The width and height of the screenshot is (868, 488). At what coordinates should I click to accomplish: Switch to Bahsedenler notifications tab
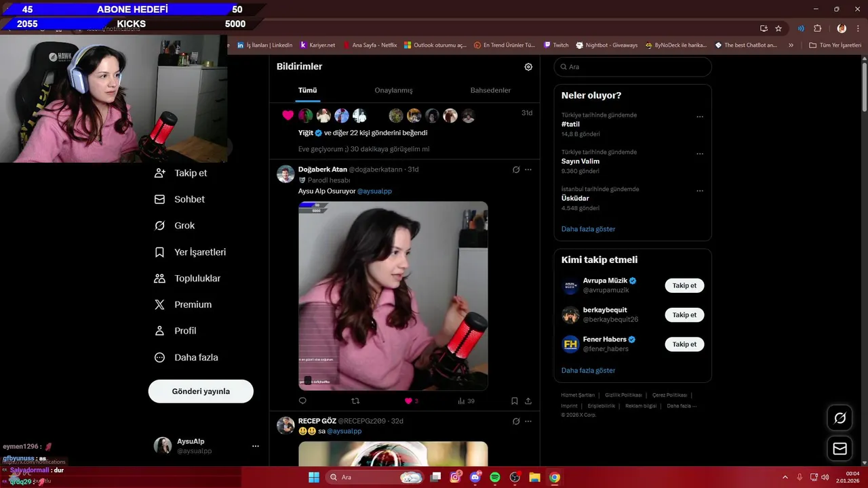[490, 90]
